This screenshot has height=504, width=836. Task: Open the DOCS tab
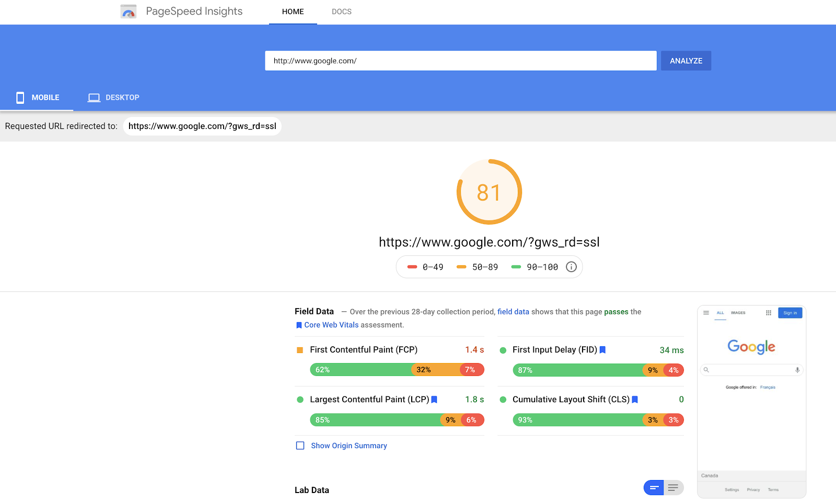342,11
